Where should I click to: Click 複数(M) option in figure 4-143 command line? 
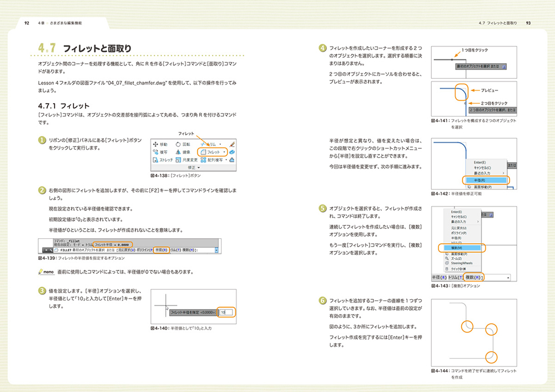(x=473, y=278)
